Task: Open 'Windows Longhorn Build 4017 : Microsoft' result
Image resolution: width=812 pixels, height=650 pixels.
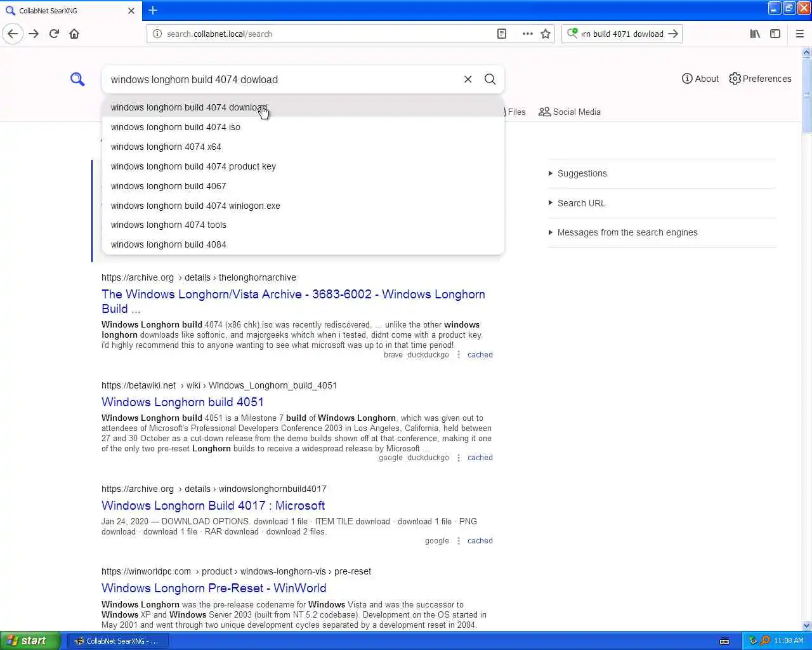Action: [213, 505]
